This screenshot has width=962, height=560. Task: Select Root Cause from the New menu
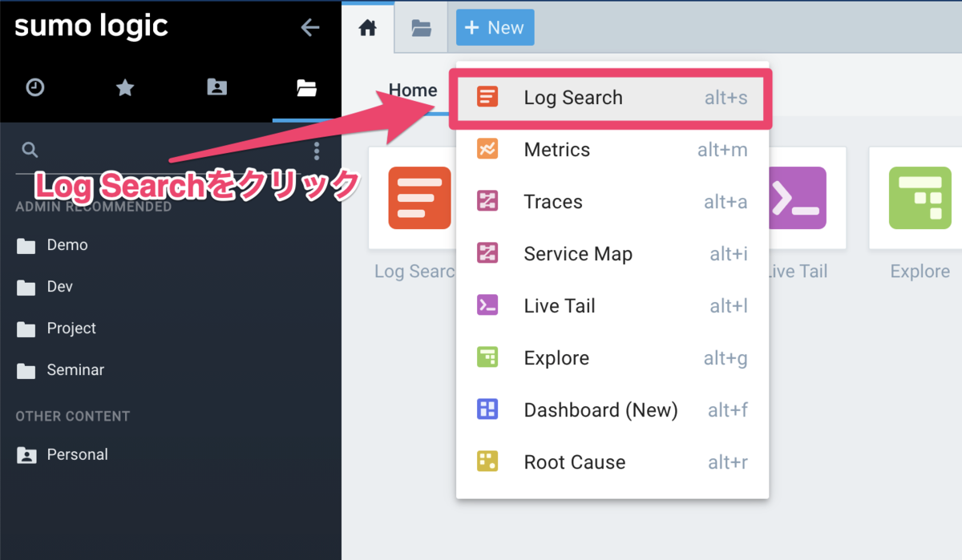[x=612, y=462]
